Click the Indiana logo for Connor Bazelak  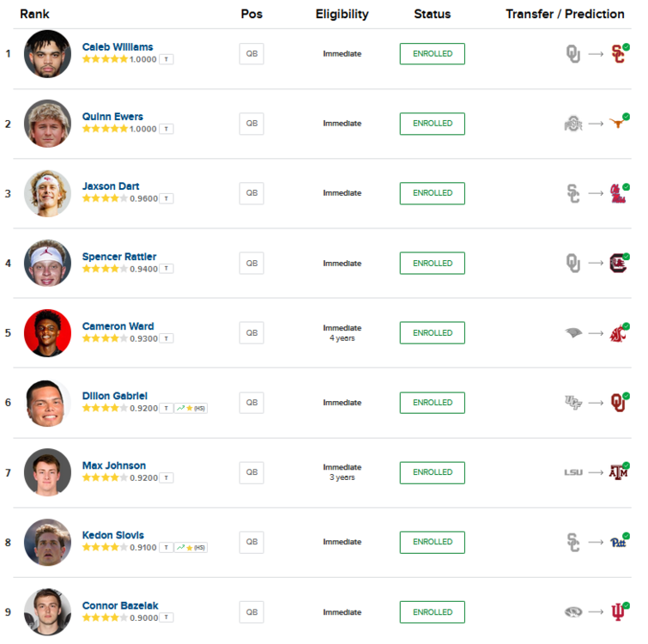click(617, 612)
